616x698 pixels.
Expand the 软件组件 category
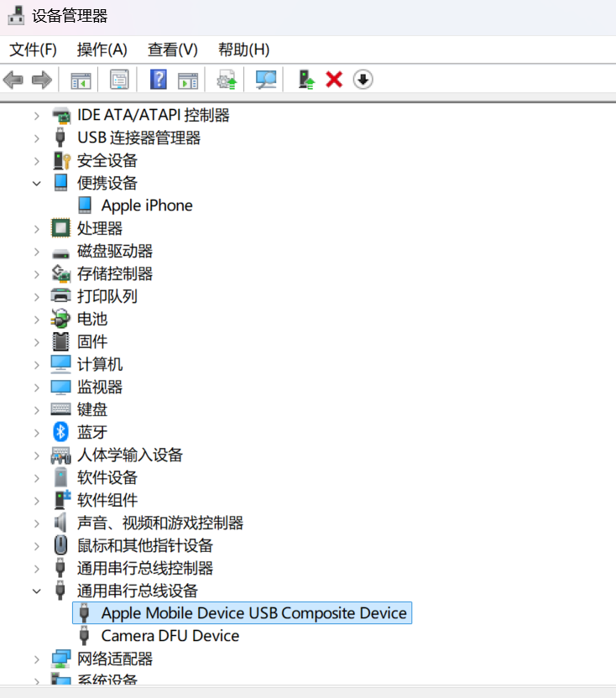37,501
